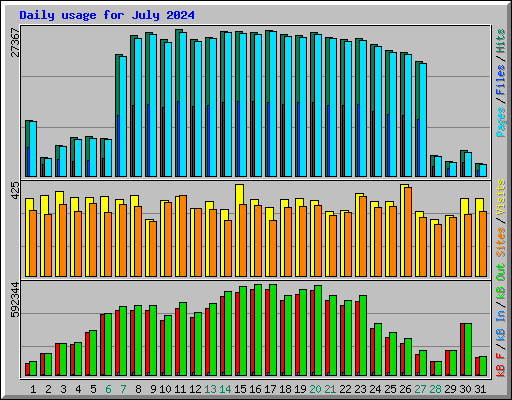Screen dimensions: 512x400
Task: Select the green kB Out bar for day 17
Action: coord(273,330)
